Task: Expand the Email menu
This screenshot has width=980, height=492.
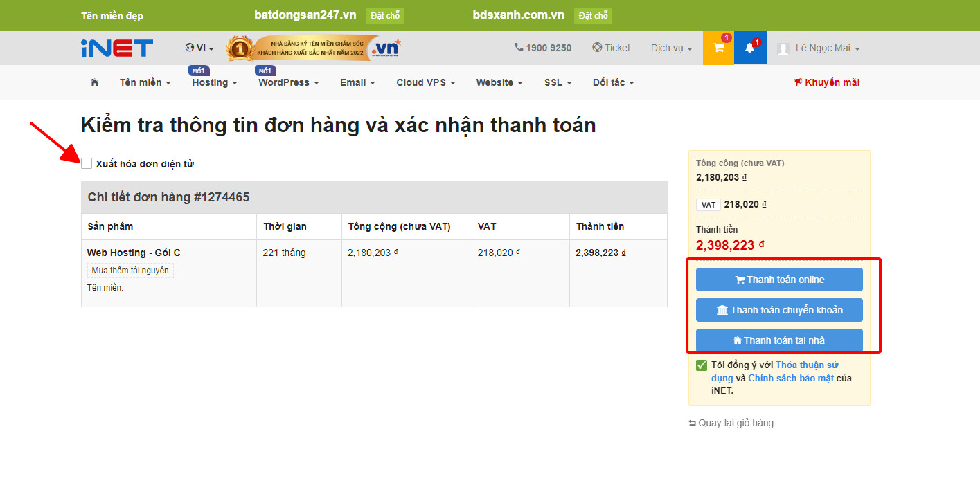Action: [x=357, y=82]
